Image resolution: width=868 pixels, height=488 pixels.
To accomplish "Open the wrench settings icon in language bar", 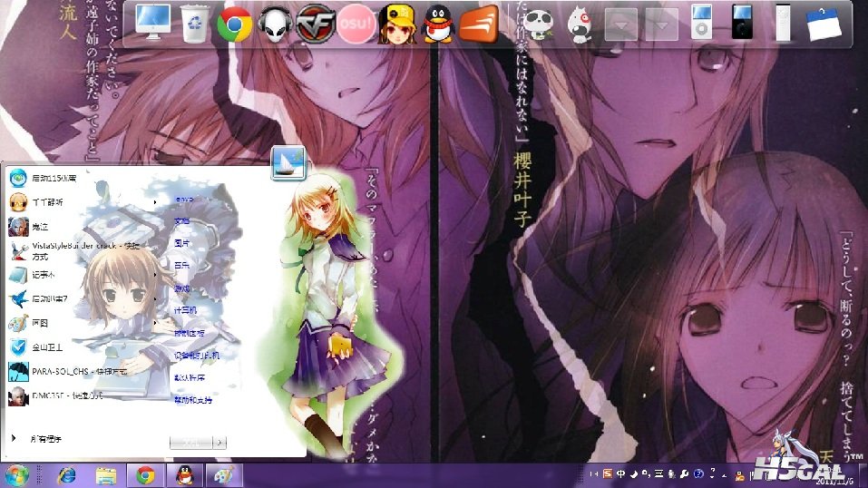I will (x=684, y=473).
